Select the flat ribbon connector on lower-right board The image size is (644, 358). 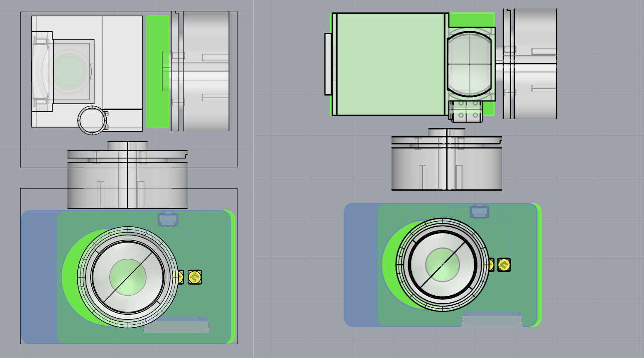(492, 319)
